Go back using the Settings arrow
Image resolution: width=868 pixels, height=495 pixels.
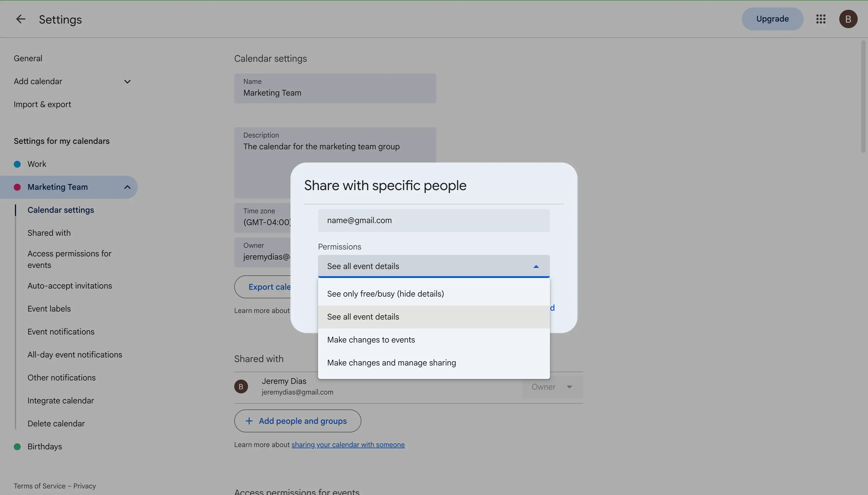[21, 19]
